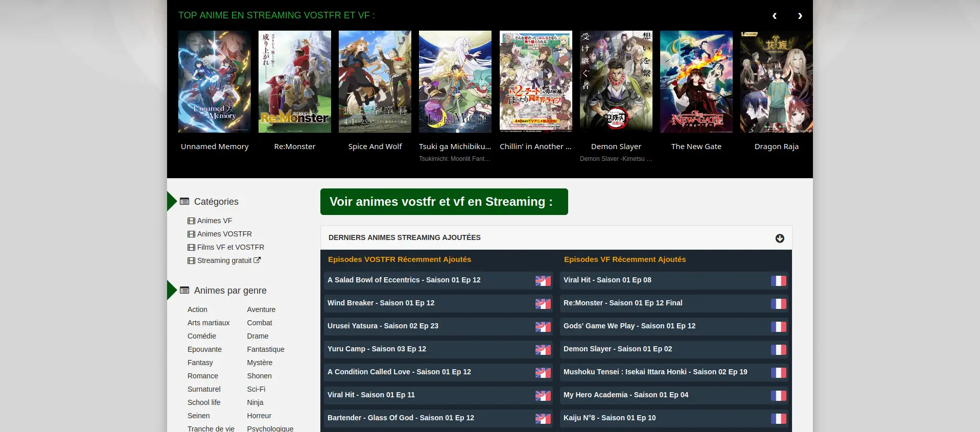Select the Ninja genre
This screenshot has width=980, height=432.
point(255,402)
